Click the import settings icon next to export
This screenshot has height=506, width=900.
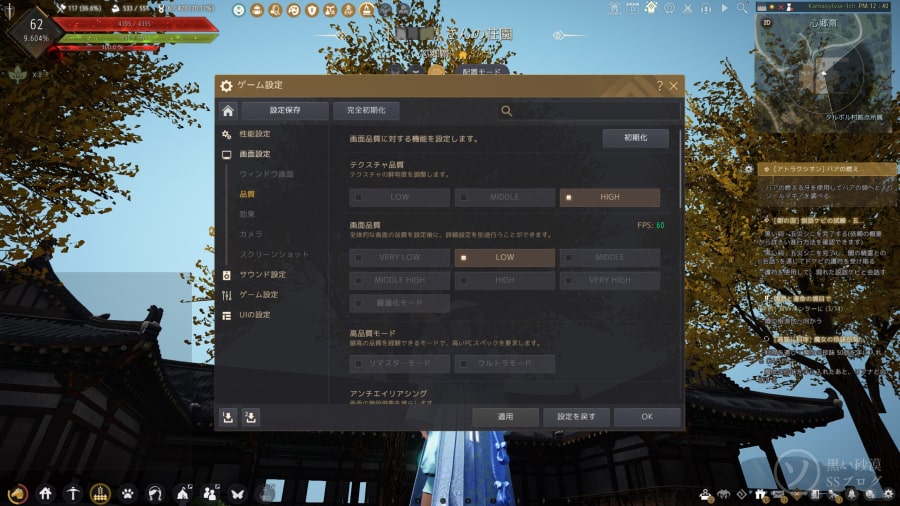click(250, 417)
